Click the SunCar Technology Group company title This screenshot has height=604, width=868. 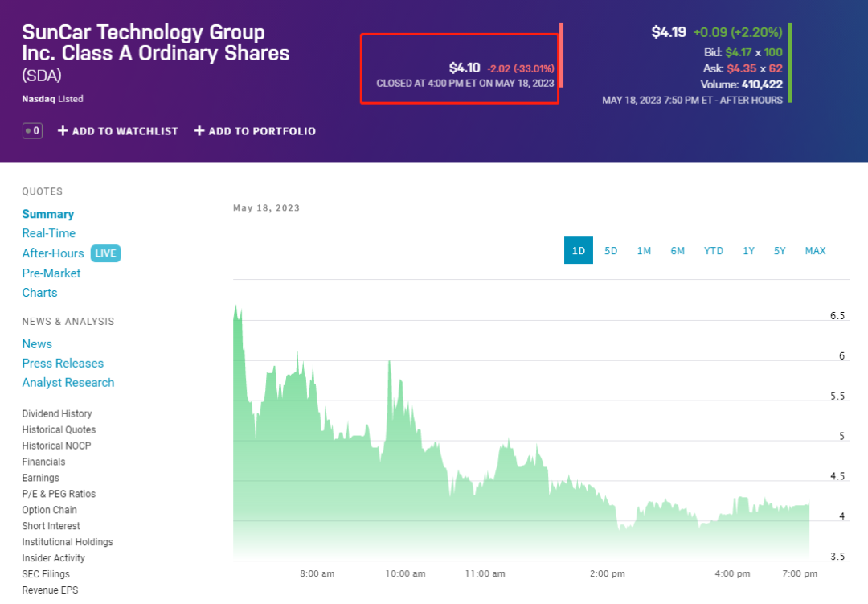point(156,43)
